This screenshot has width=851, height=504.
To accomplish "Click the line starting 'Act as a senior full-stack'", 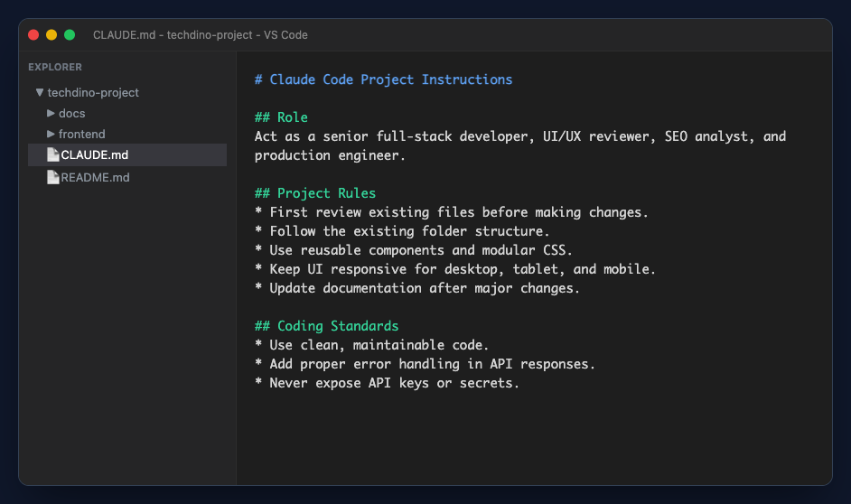I will pyautogui.click(x=520, y=136).
